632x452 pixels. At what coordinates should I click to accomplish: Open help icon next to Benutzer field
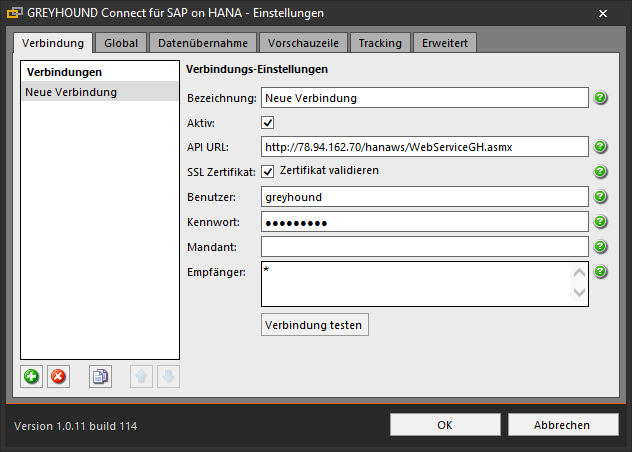pyautogui.click(x=600, y=196)
